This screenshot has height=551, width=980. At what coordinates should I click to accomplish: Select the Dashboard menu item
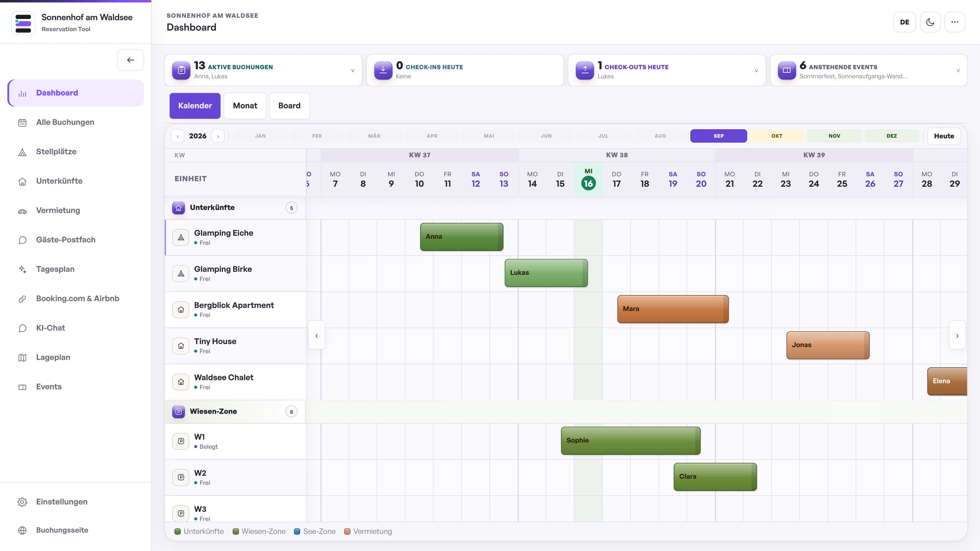[76, 93]
